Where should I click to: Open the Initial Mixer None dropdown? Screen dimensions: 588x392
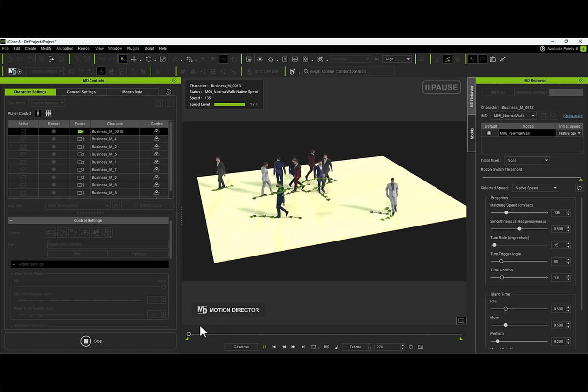pos(527,160)
